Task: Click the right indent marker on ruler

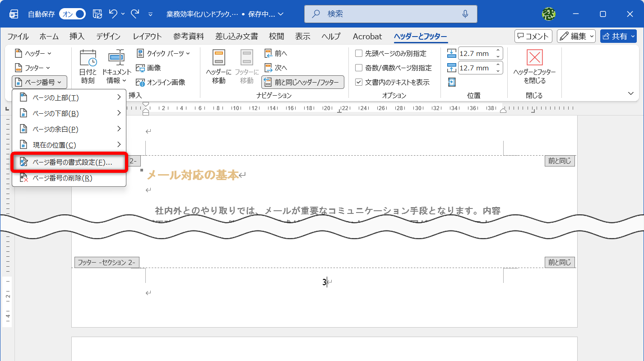Action: click(503, 111)
